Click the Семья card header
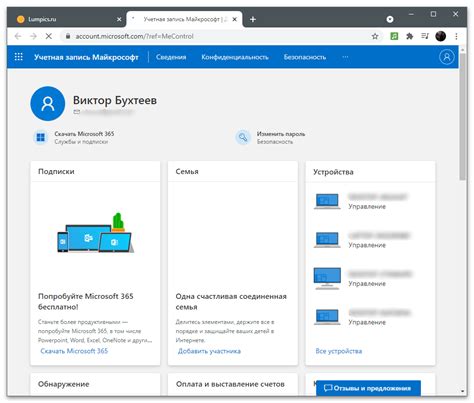474x403 pixels. click(187, 171)
